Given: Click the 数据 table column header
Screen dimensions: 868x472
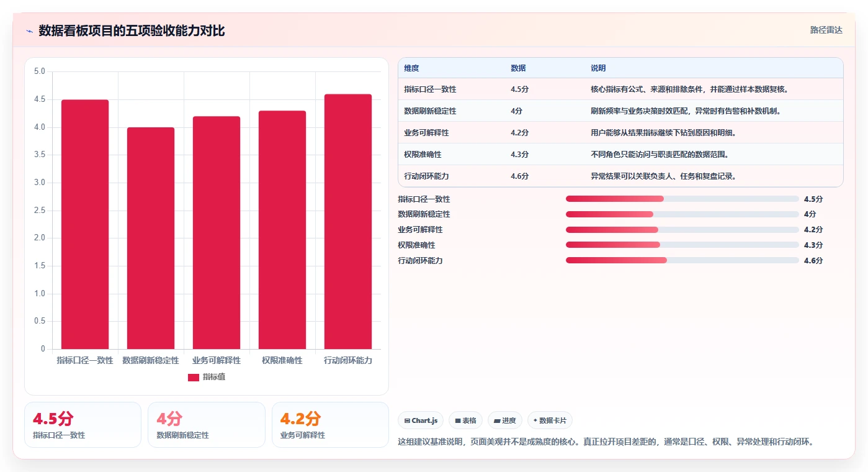Looking at the screenshot, I should pos(518,68).
